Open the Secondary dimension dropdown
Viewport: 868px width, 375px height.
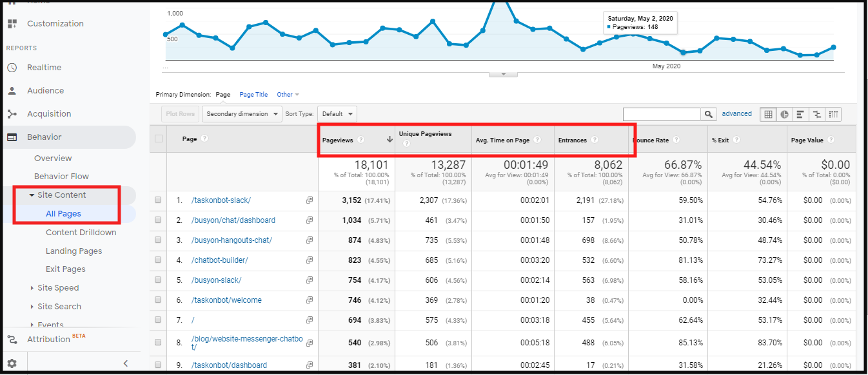click(242, 114)
